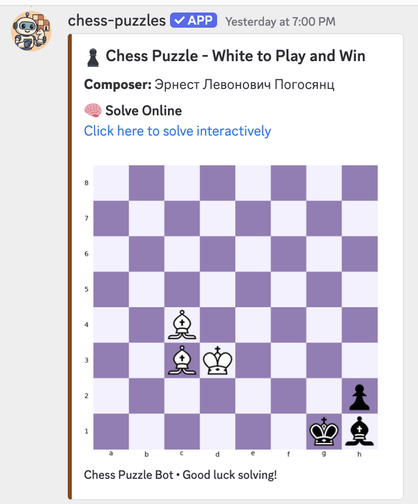Click the Yesterday at 7:00 PM timestamp
The image size is (418, 504).
pyautogui.click(x=280, y=22)
